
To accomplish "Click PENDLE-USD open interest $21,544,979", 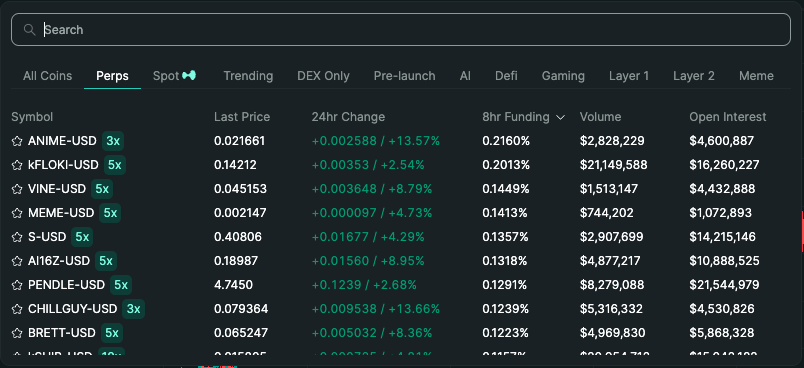I will [x=725, y=285].
